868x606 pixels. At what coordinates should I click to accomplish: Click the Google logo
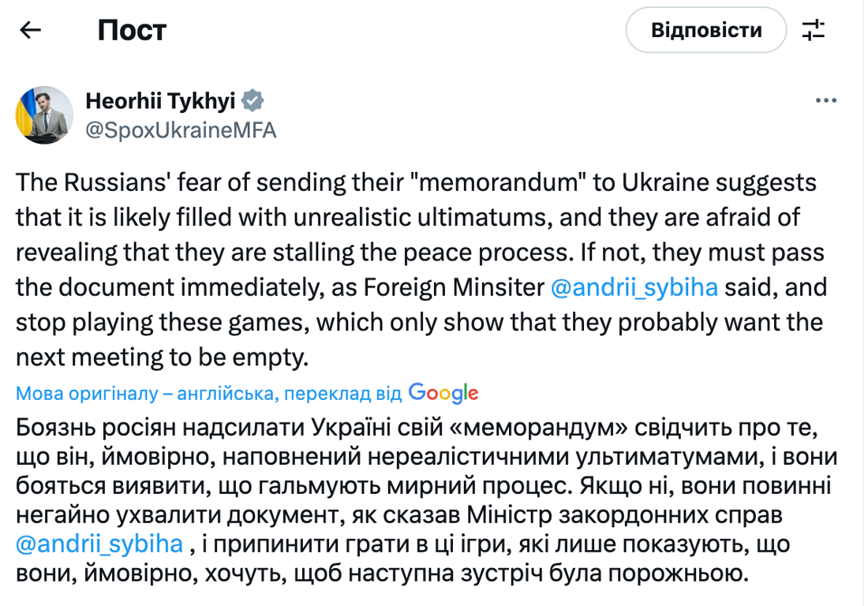pos(443,392)
